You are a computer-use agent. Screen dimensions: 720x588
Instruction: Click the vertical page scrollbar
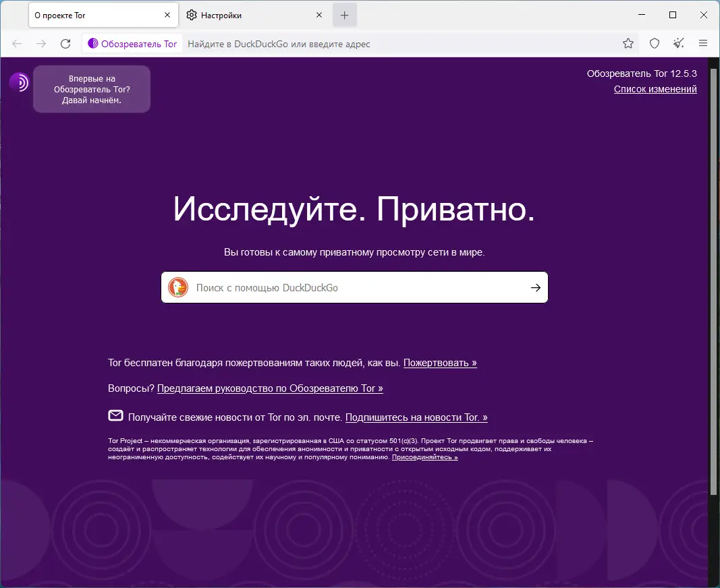(713, 282)
